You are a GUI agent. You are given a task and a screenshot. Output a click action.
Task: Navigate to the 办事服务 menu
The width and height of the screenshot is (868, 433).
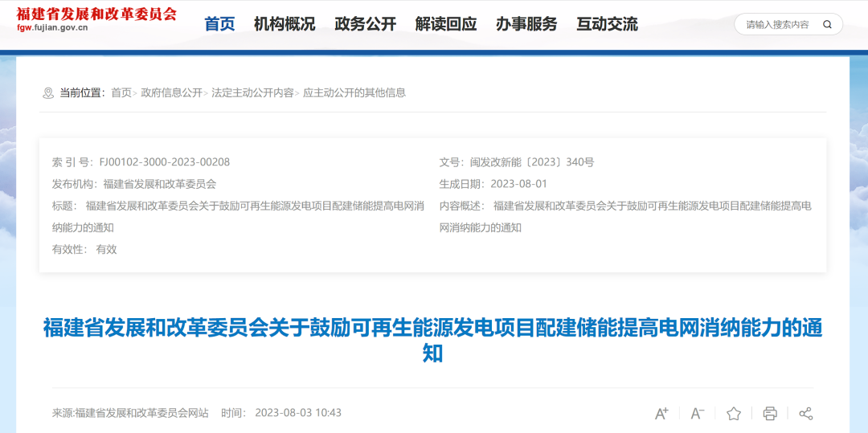(526, 24)
